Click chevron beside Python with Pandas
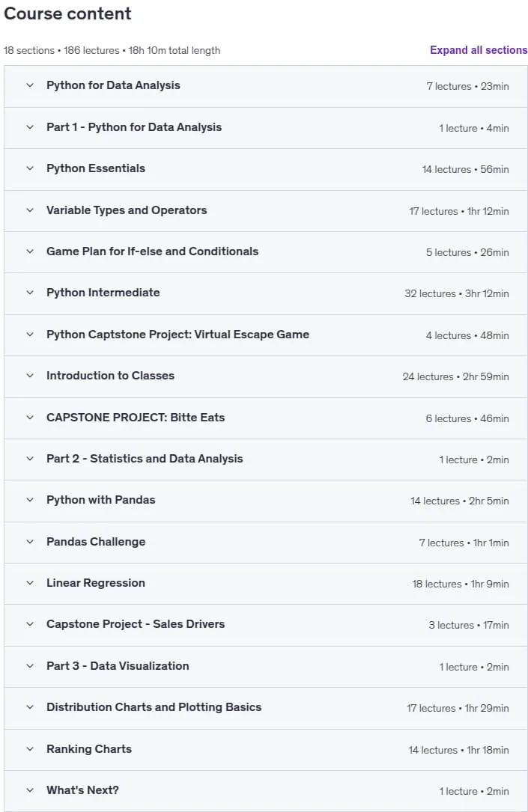This screenshot has height=812, width=528. pyautogui.click(x=30, y=500)
